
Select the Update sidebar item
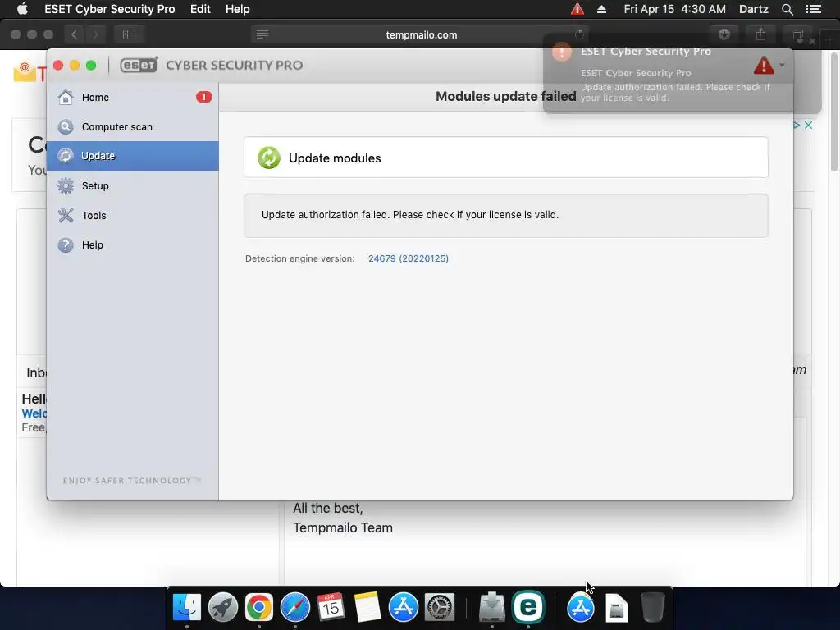(132, 156)
